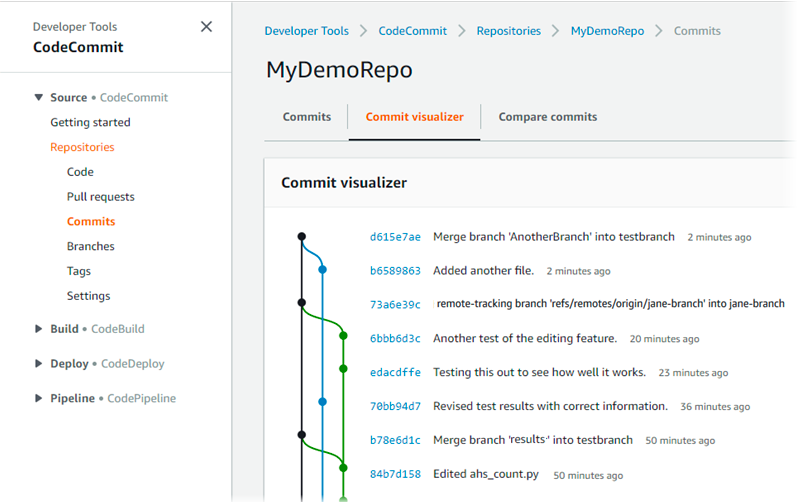Click message "Merge branch 'AnotherBranch' into testbranch"

point(554,237)
